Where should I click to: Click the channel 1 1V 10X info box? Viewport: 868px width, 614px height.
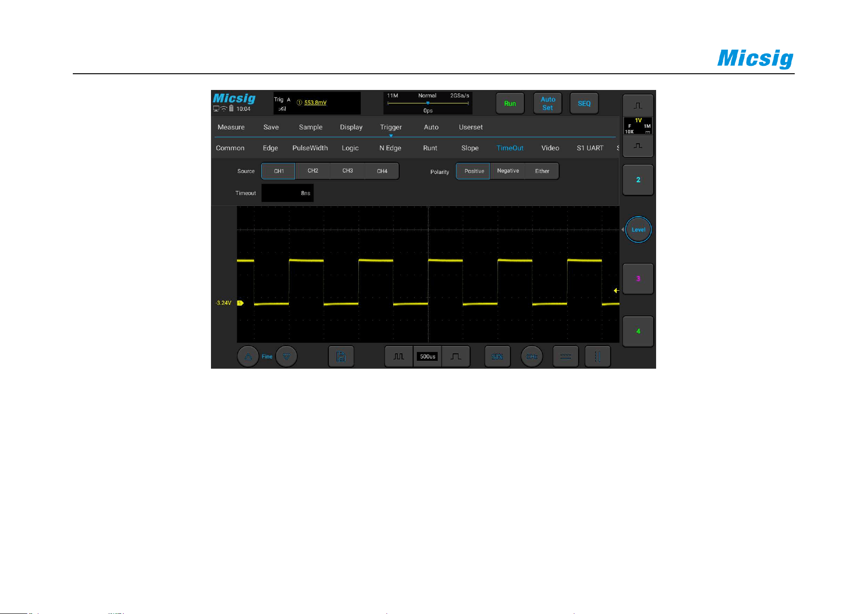pyautogui.click(x=638, y=126)
